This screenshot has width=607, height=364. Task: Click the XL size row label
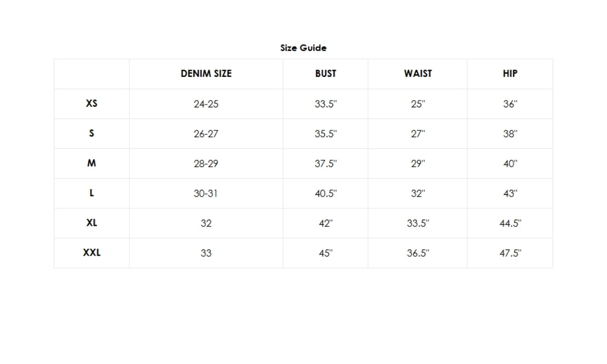(x=92, y=222)
